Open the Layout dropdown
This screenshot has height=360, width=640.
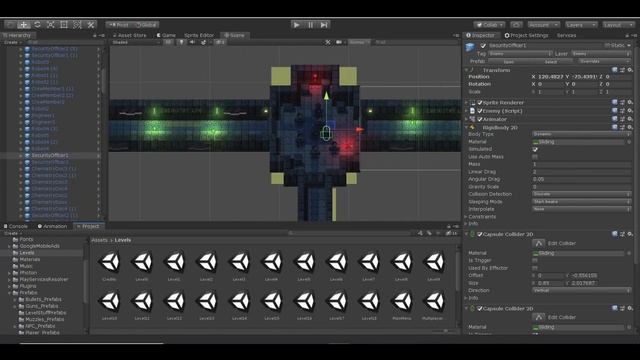coord(618,25)
